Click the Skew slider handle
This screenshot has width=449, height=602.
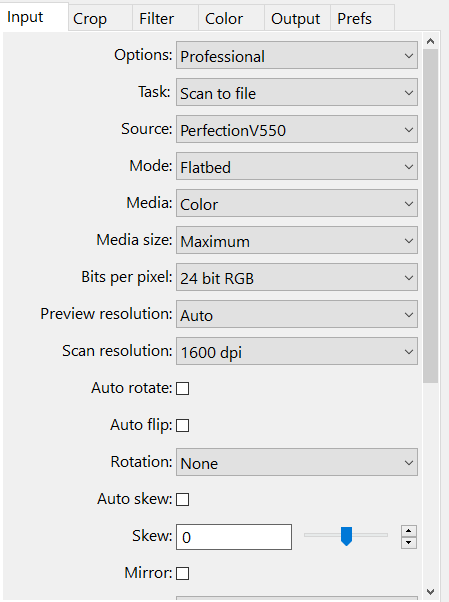[346, 536]
